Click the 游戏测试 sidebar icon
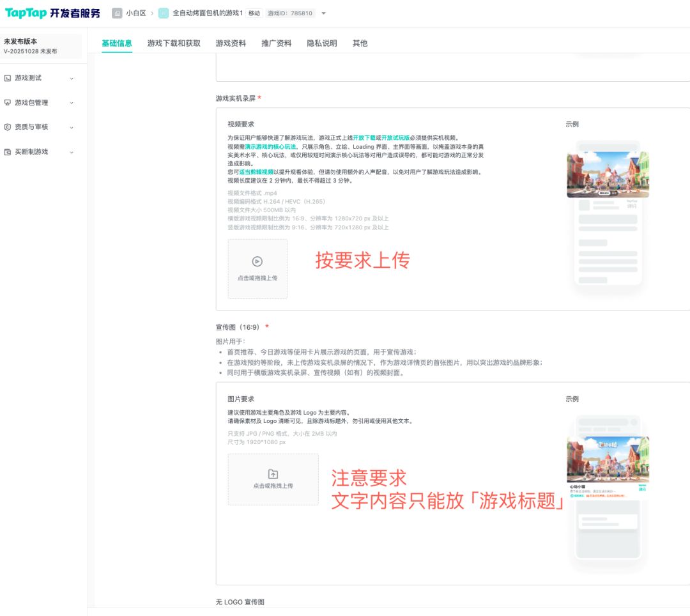The height and width of the screenshot is (616, 690). 8,78
